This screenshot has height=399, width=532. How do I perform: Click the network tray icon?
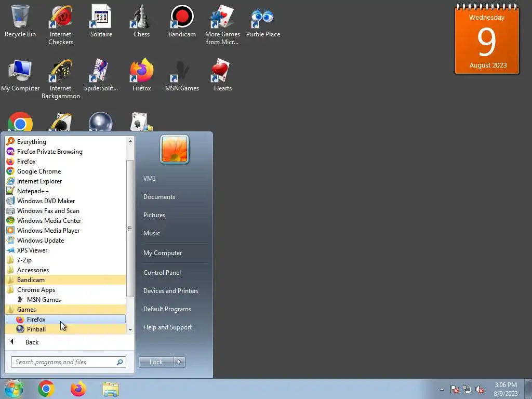pos(467,389)
